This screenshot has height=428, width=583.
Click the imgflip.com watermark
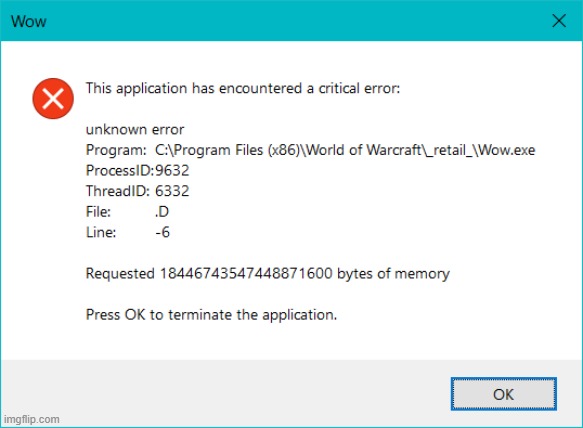pos(32,419)
